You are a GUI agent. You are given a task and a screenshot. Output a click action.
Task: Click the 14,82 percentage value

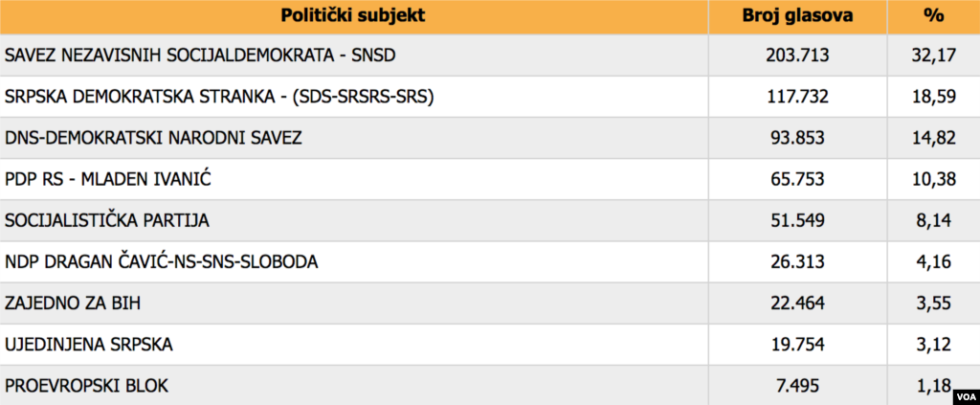tap(934, 138)
